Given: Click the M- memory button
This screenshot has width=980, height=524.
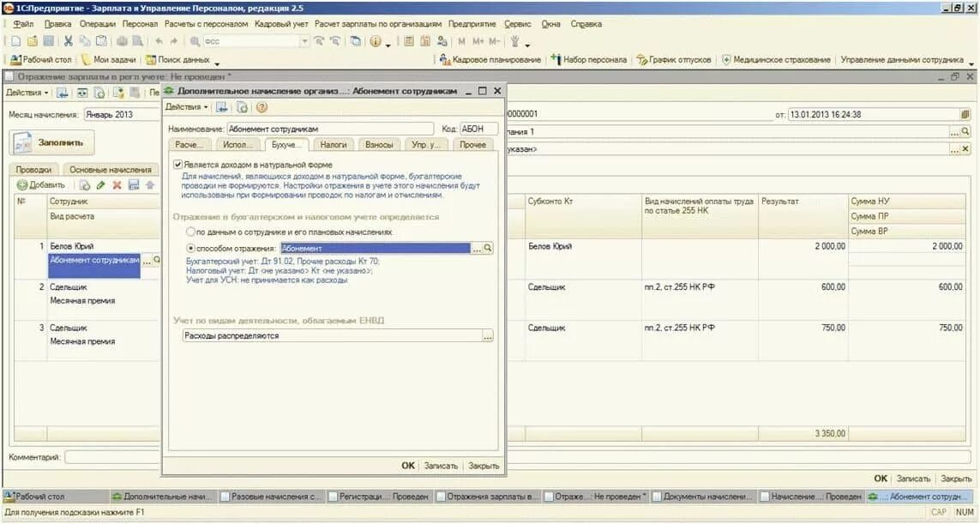Looking at the screenshot, I should [x=495, y=41].
